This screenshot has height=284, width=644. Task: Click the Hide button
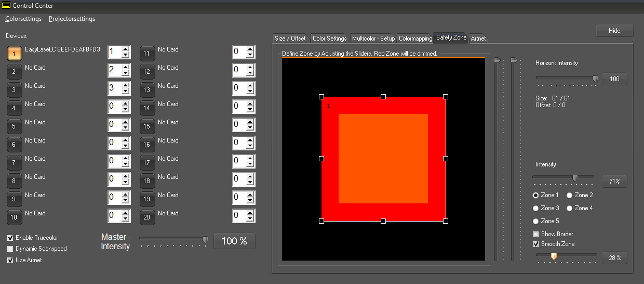[614, 31]
